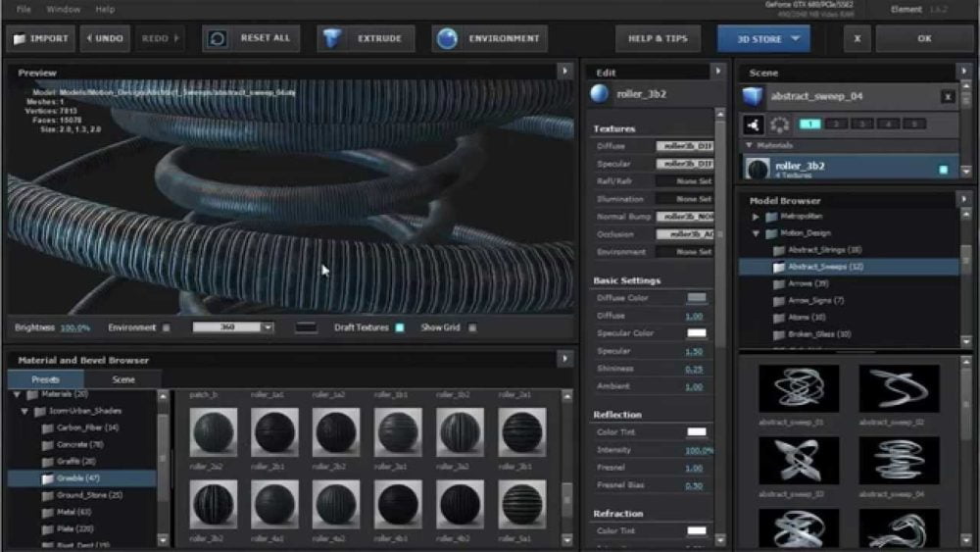Open the 360 environment rotation dropdown
Viewport: 980px width, 552px height.
268,327
